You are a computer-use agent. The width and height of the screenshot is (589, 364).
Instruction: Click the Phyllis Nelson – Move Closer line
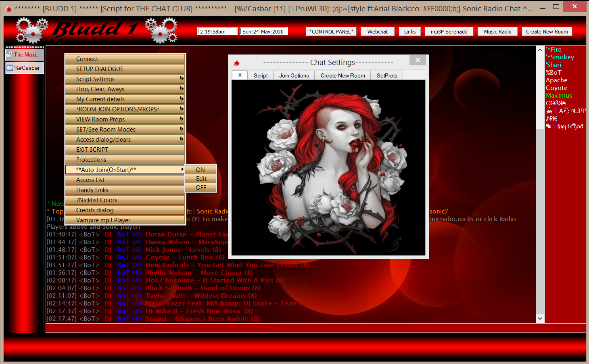coord(150,273)
